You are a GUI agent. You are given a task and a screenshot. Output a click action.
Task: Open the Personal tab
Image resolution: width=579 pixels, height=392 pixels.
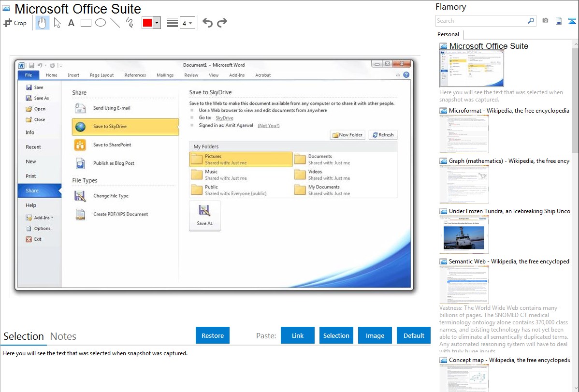point(449,34)
